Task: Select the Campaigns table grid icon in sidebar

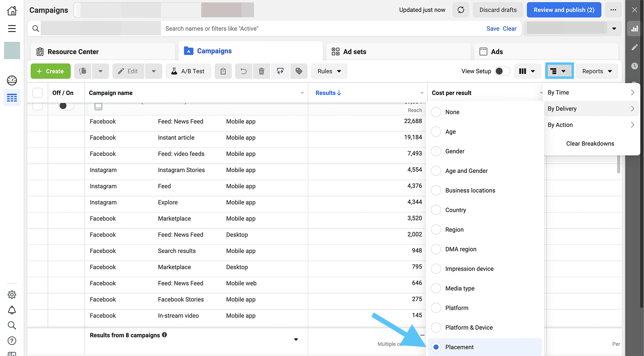Action: coord(12,98)
